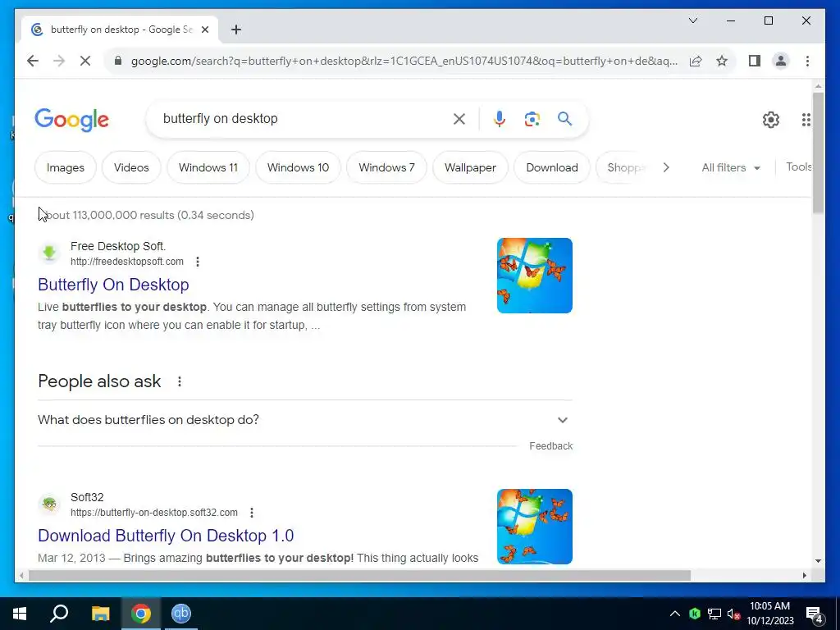Open first result butterfly thumbnail
840x630 pixels.
click(535, 276)
